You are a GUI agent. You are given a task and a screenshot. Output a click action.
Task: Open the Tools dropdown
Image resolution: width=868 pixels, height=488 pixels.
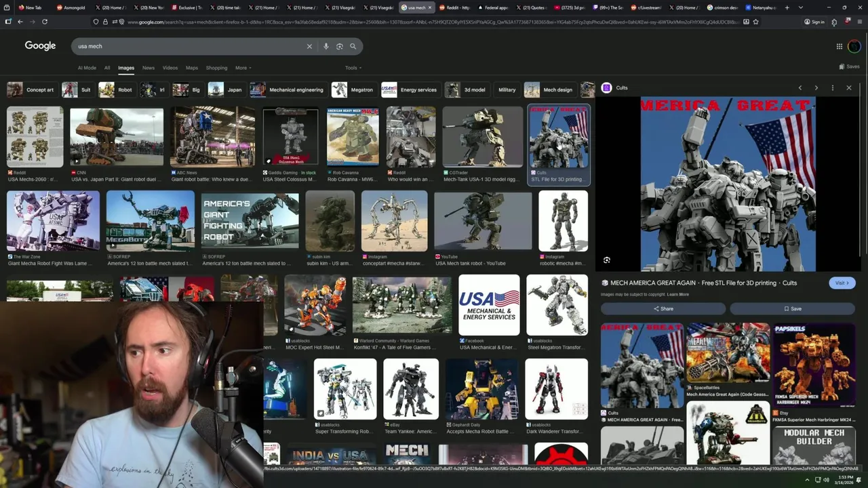353,68
